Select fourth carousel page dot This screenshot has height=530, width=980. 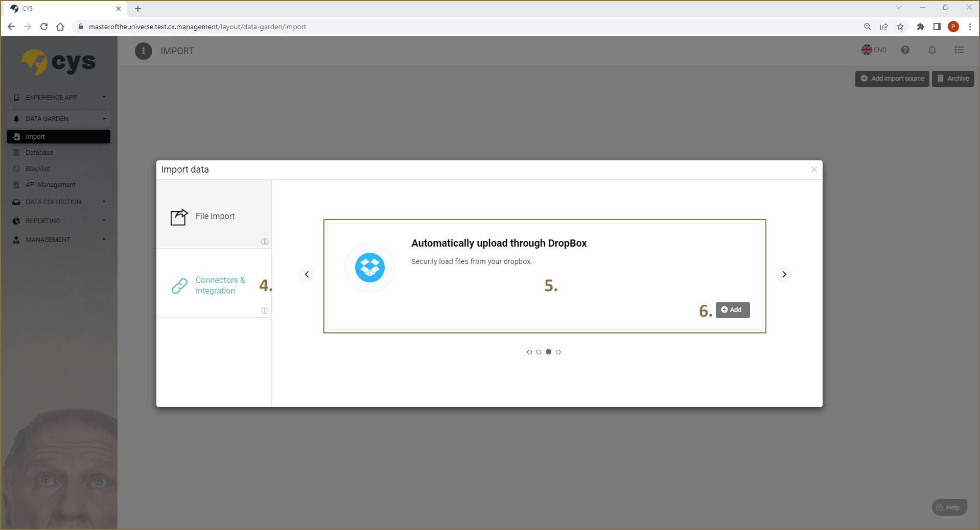click(x=558, y=352)
